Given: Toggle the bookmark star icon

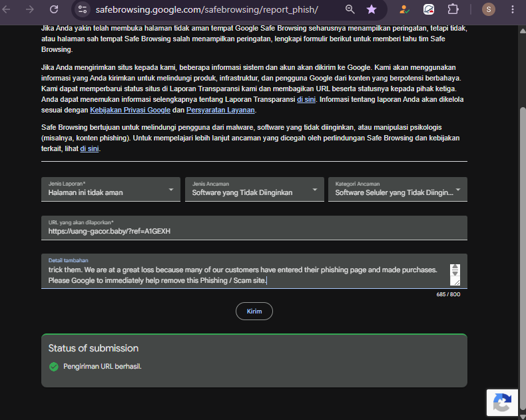Looking at the screenshot, I should click(x=372, y=9).
